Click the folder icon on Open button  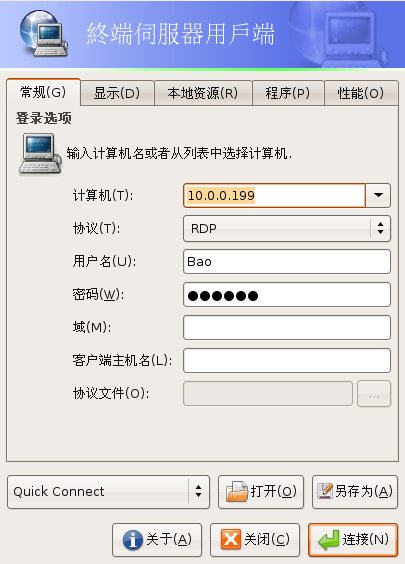click(237, 491)
